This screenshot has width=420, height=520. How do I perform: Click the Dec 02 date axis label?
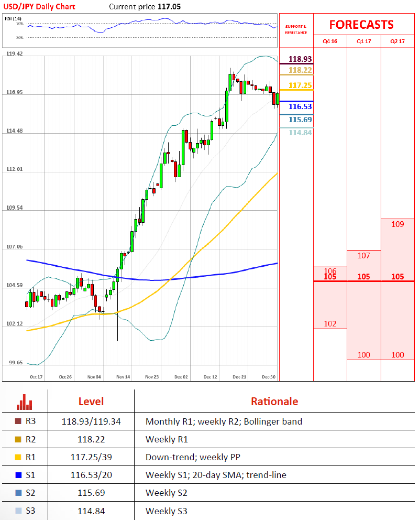[x=181, y=377]
